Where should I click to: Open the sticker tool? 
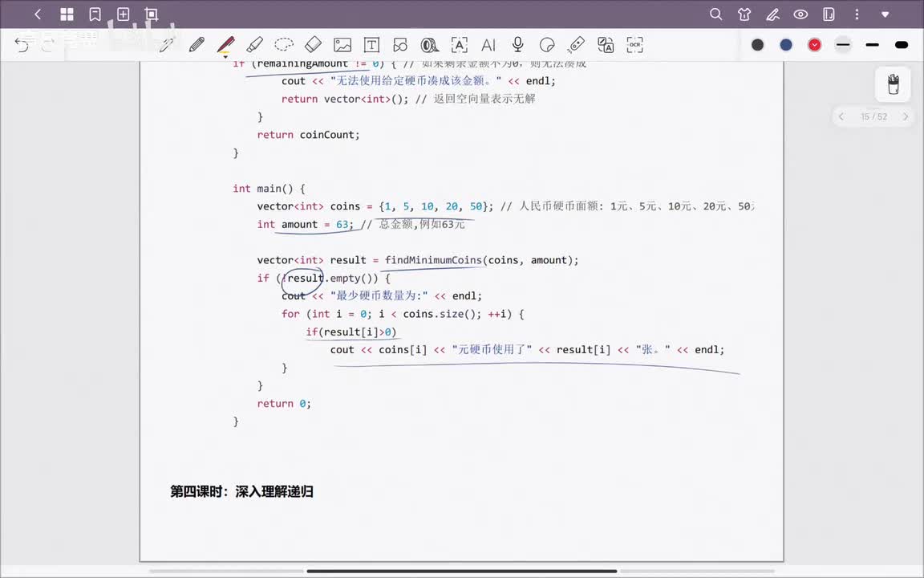[x=547, y=45]
